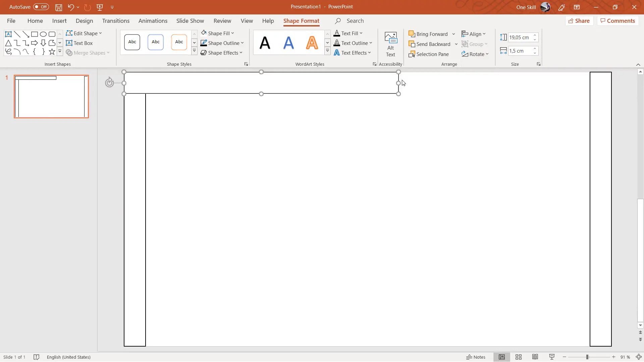Apply blue A WordArt style
644x362 pixels.
[x=288, y=43]
